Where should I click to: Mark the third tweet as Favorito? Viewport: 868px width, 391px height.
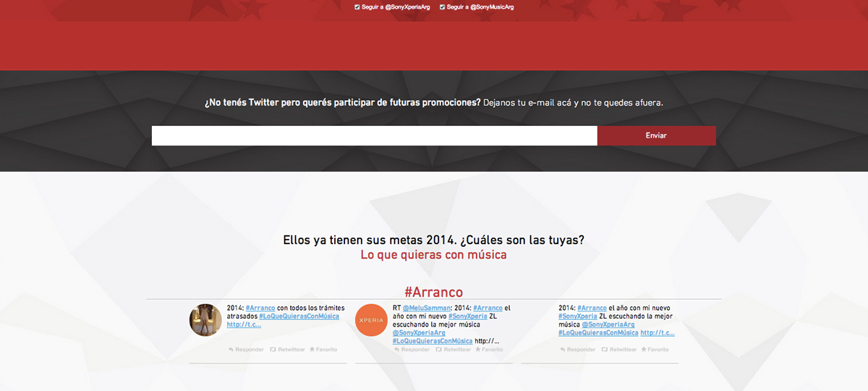644,350
